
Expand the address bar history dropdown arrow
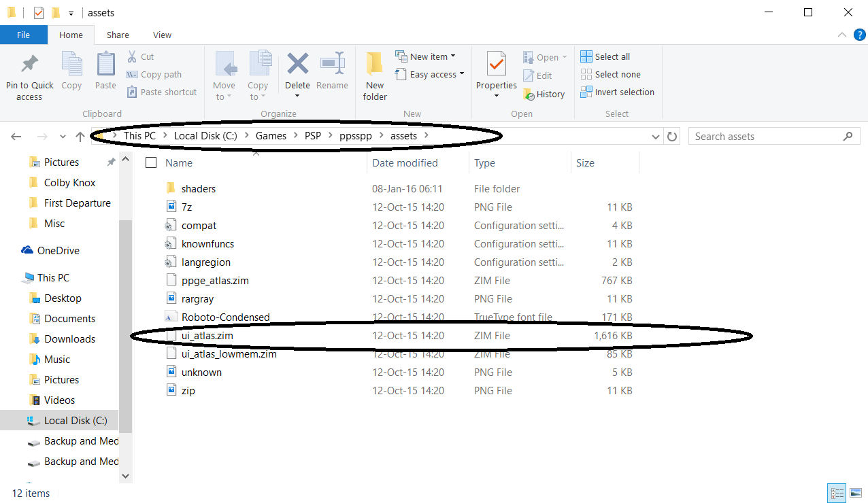[x=656, y=137]
